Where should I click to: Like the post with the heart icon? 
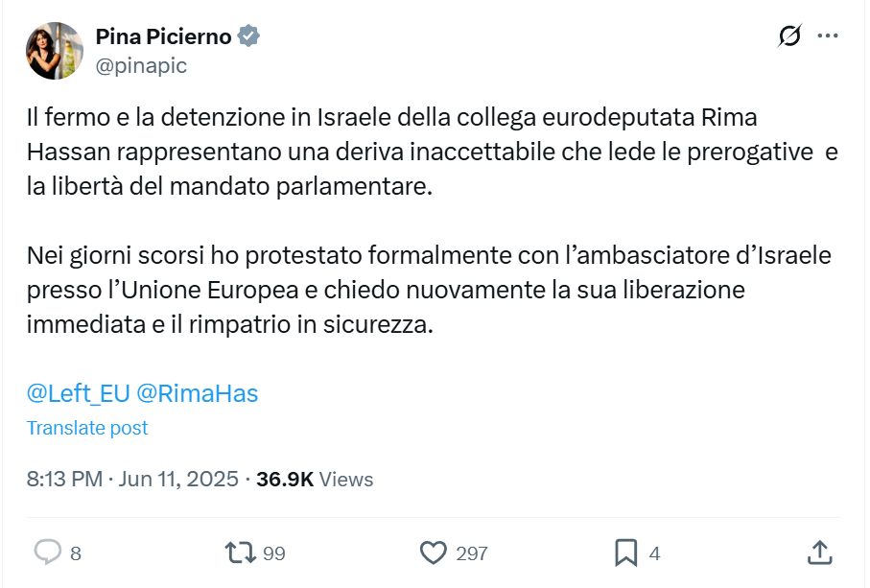(x=434, y=553)
